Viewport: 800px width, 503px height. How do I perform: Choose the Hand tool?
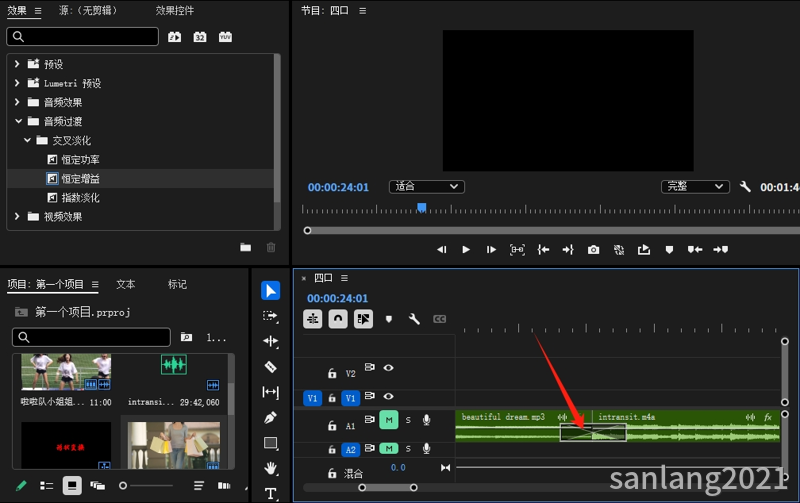point(270,468)
